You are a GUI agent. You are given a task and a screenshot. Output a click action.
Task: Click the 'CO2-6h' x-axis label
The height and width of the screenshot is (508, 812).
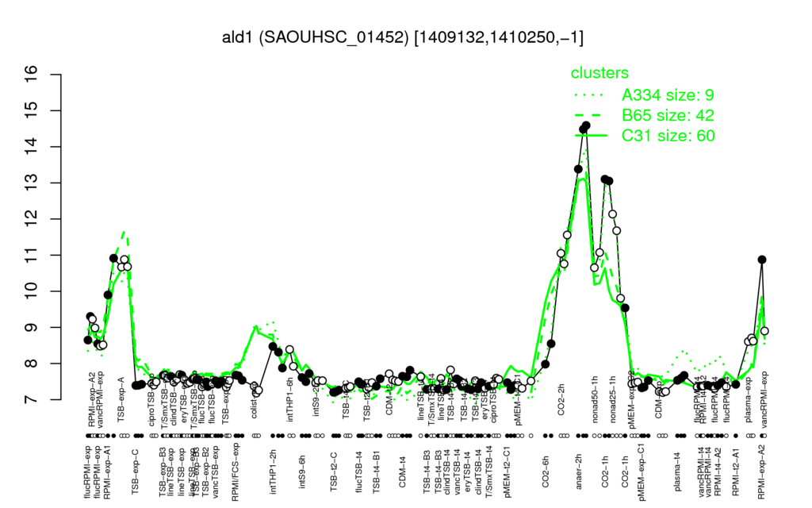pyautogui.click(x=546, y=471)
